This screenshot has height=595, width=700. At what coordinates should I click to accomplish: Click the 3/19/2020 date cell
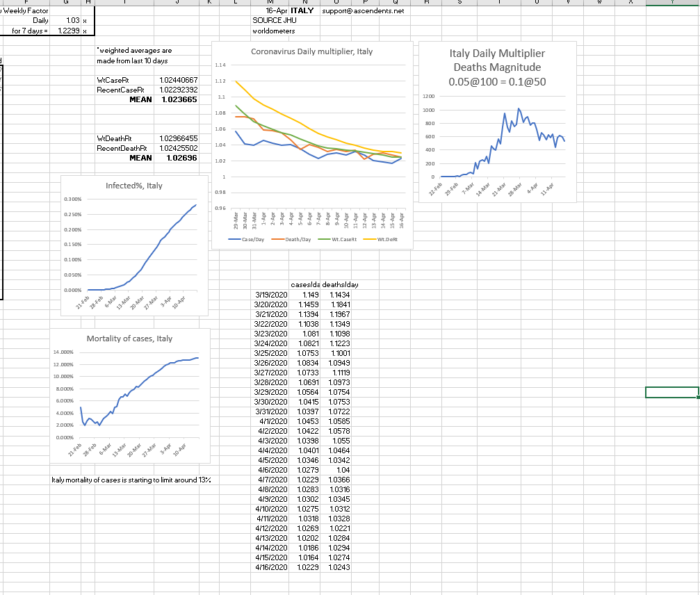point(271,295)
